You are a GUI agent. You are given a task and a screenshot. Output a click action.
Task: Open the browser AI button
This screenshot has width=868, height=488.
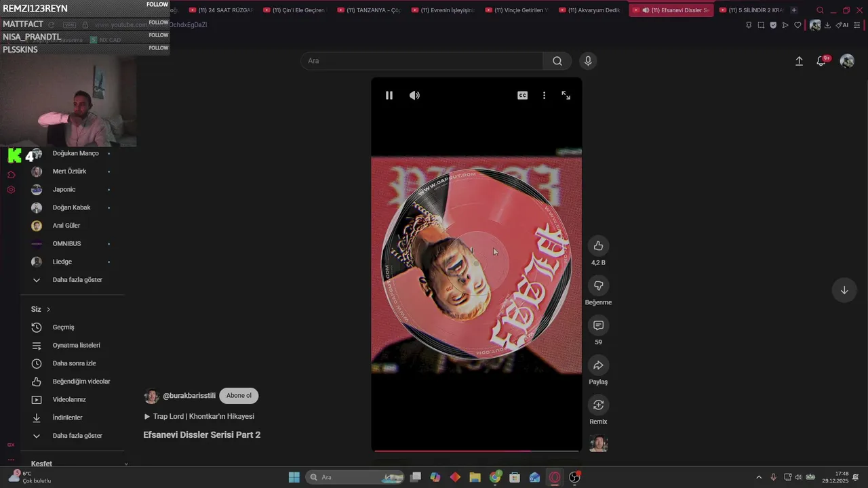point(842,25)
